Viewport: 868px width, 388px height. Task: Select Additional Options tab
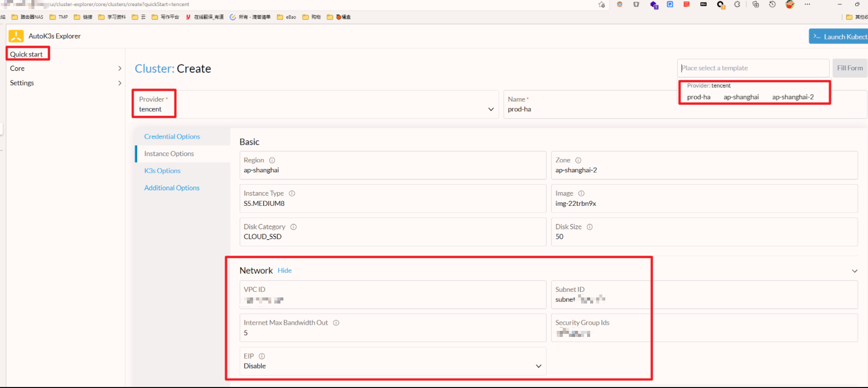pos(172,188)
